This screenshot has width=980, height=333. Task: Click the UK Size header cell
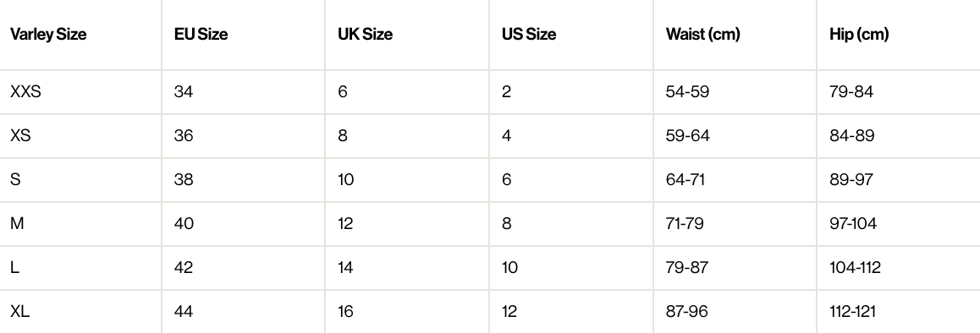[365, 35]
